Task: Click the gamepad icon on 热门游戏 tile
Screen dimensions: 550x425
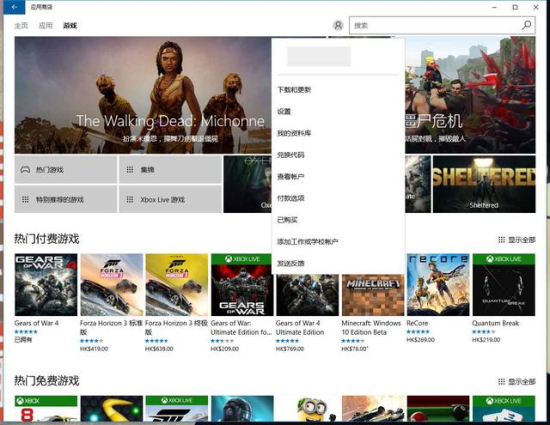Action: pyautogui.click(x=25, y=170)
